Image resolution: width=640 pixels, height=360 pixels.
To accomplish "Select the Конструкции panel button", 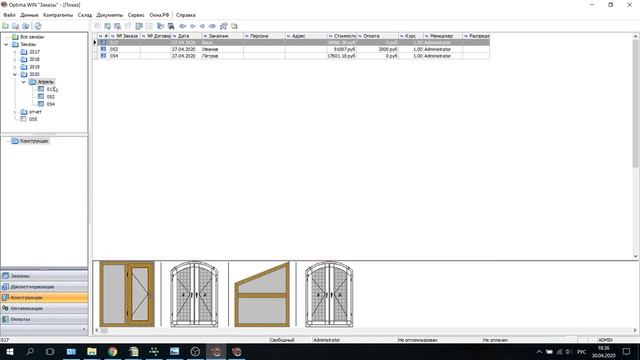I will (44, 298).
